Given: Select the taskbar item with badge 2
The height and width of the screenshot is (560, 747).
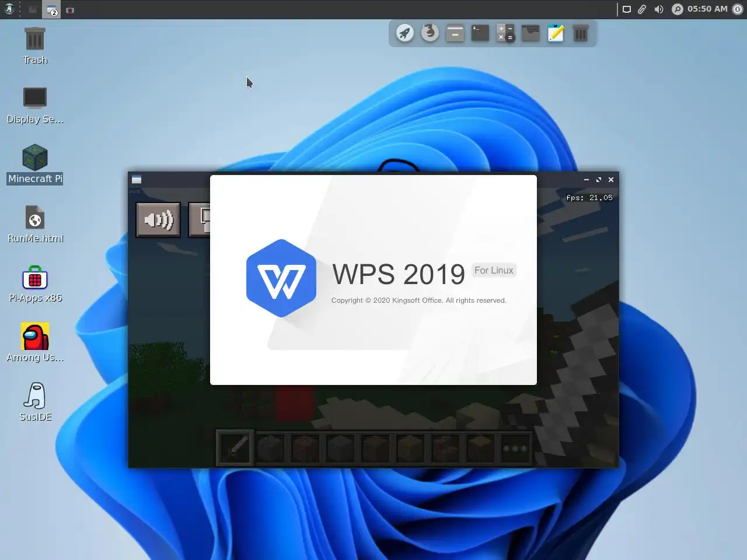Looking at the screenshot, I should click(x=52, y=10).
